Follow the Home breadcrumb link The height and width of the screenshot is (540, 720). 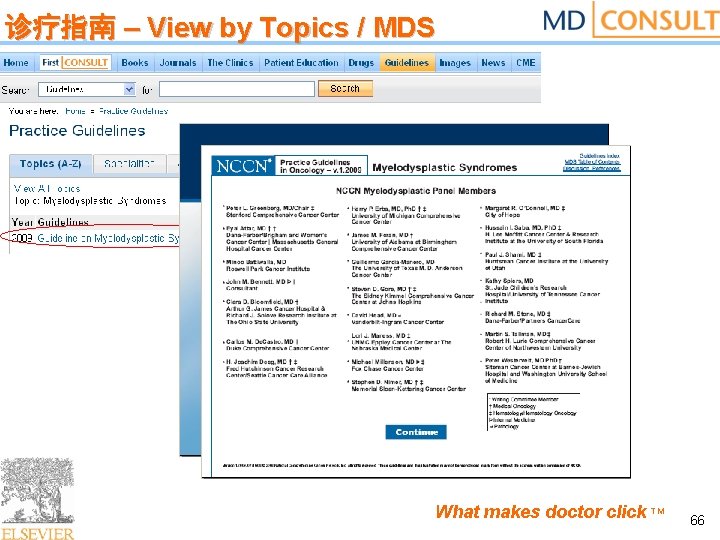(75, 111)
